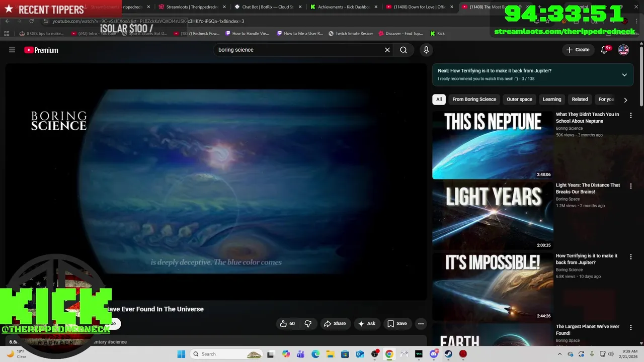Open Windows Start menu
Viewport: 644px width, 362px height.
[x=181, y=354]
